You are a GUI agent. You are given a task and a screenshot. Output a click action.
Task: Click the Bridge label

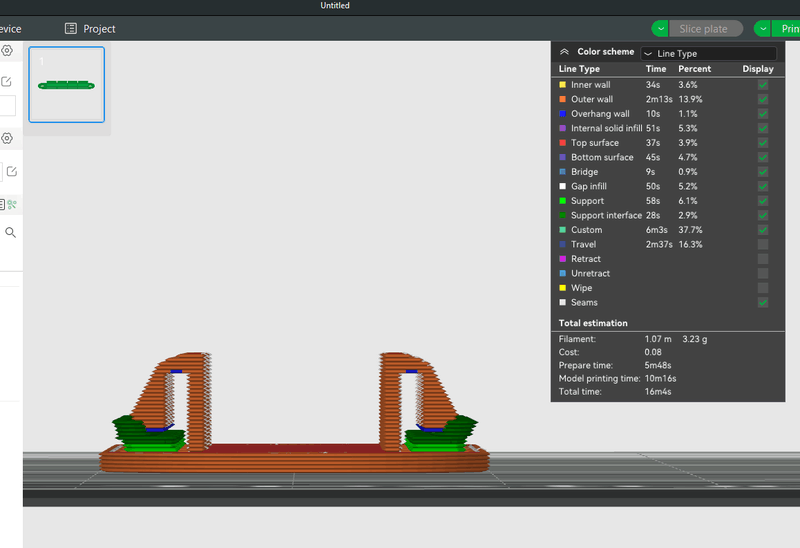[x=584, y=172]
